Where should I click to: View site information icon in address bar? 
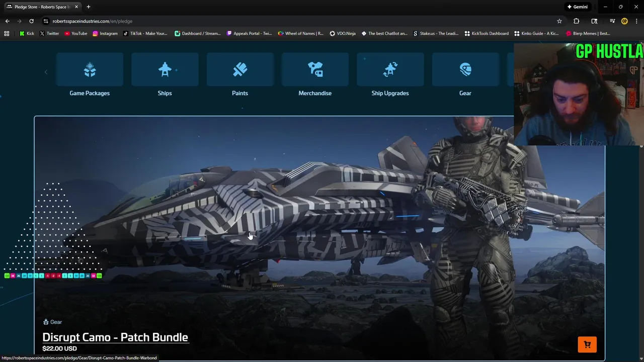tap(46, 21)
